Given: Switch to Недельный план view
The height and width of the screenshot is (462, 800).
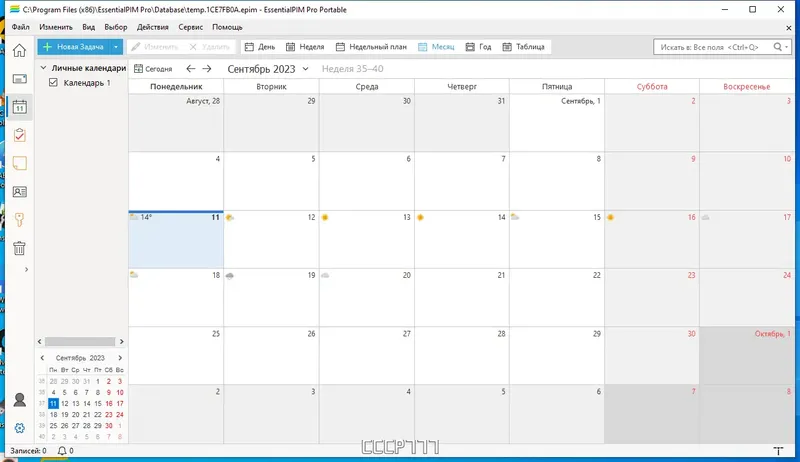Looking at the screenshot, I should [371, 47].
